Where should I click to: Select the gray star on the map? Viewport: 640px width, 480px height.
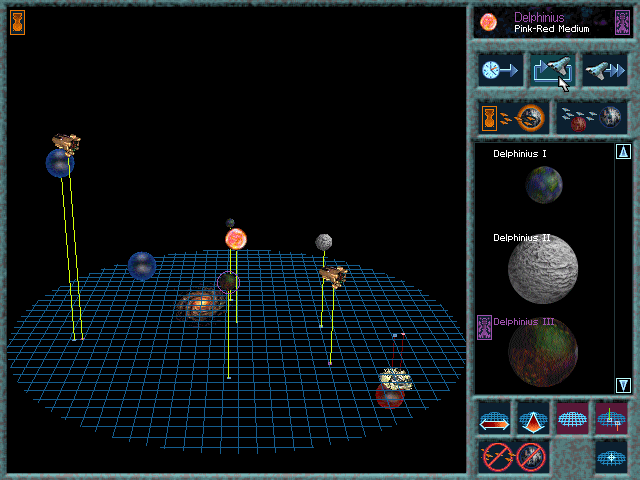324,242
